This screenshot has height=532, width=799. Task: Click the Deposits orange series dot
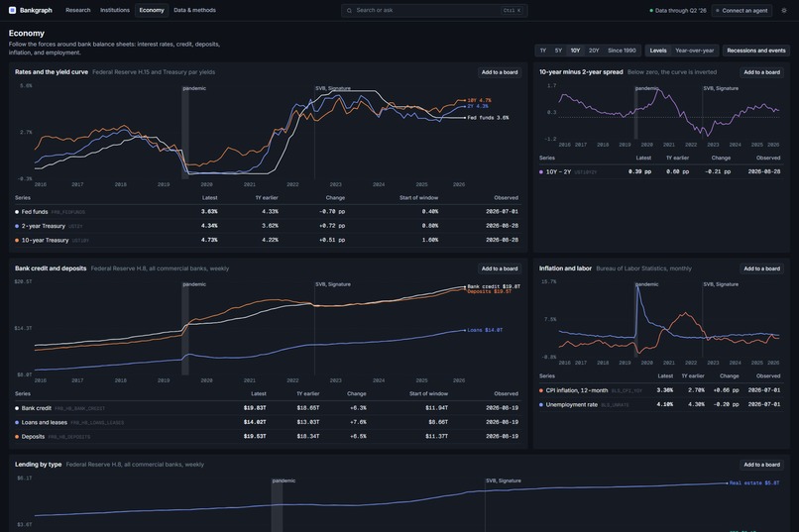point(17,437)
